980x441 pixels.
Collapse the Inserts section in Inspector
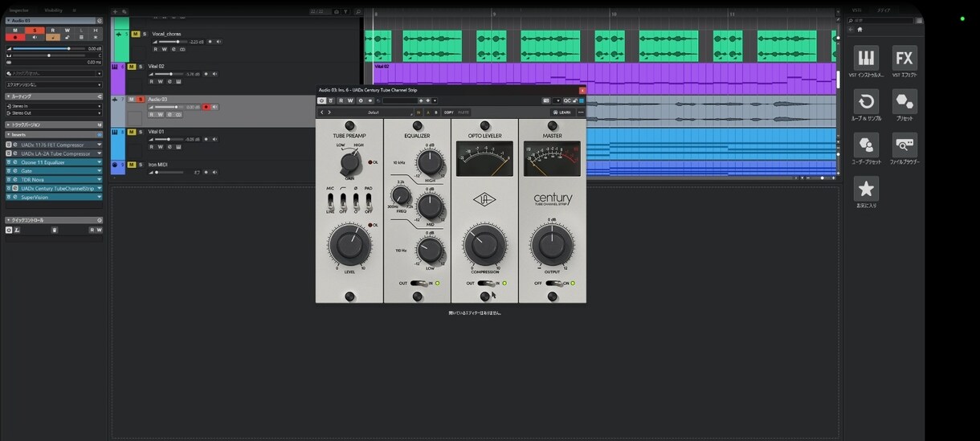8,134
